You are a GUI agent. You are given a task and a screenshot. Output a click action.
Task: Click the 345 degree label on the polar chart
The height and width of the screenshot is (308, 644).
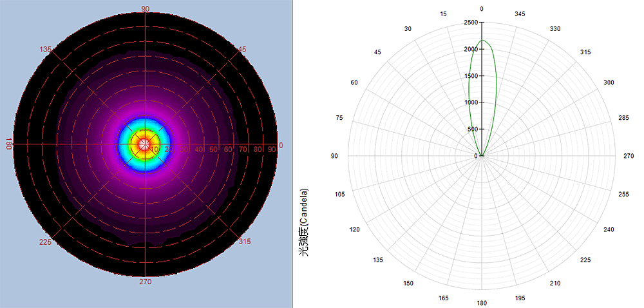[520, 14]
